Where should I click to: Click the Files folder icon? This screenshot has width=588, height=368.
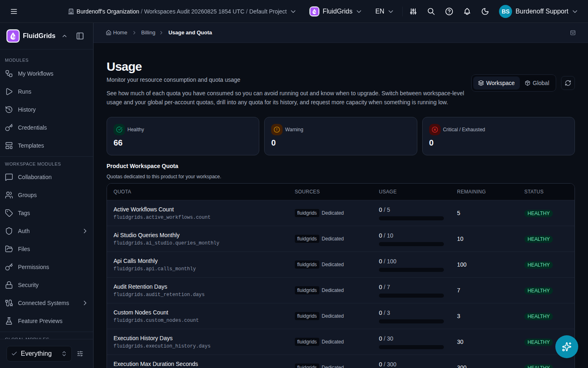[9, 249]
